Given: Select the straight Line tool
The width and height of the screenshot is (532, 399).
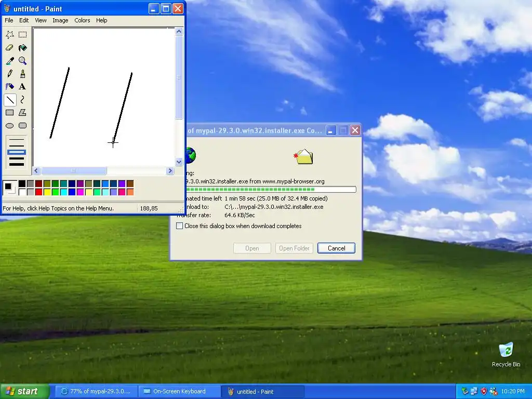Looking at the screenshot, I should pyautogui.click(x=10, y=100).
